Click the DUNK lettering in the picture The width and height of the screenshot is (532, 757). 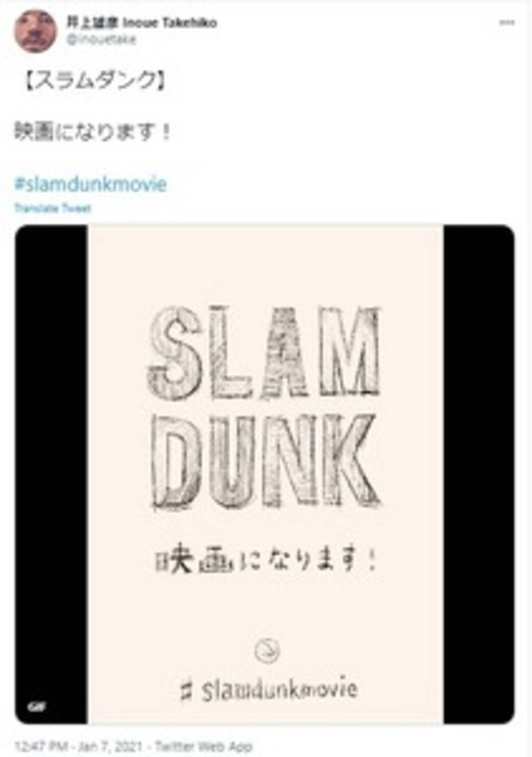click(x=266, y=462)
